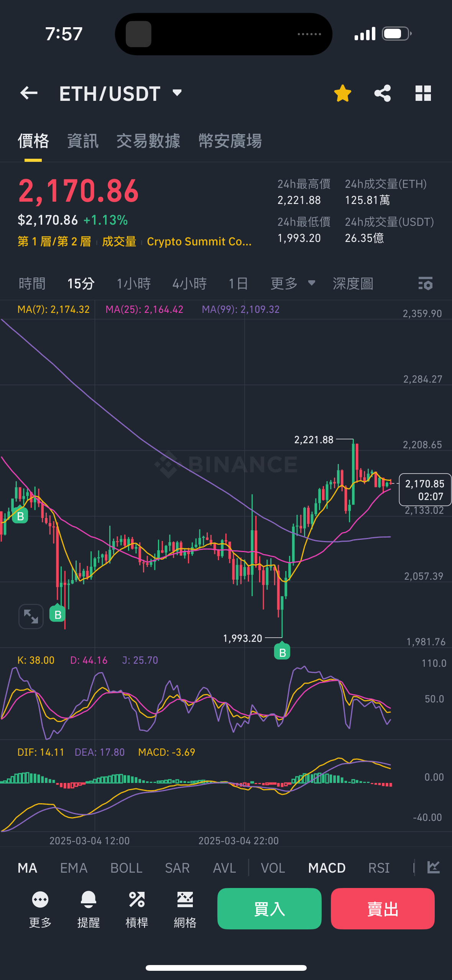Open the grid layout icon
The height and width of the screenshot is (980, 452).
423,93
